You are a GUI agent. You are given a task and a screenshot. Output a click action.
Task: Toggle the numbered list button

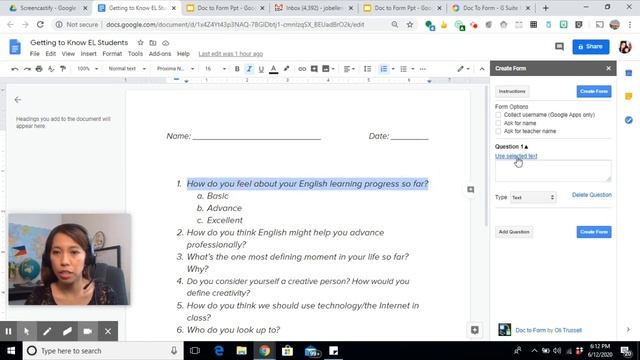[384, 69]
